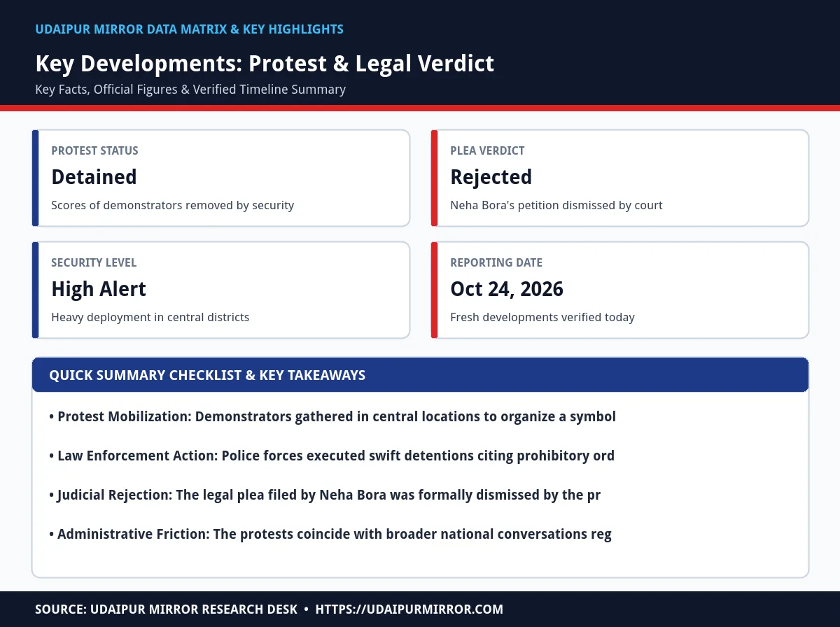Screen dimensions: 840x627
Task: Select the Plea Verdict Rejected card
Action: tap(619, 178)
